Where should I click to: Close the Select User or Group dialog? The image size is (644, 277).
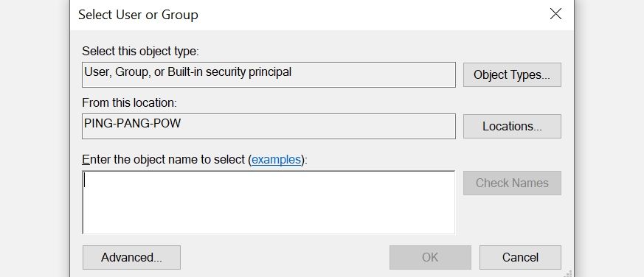point(555,14)
